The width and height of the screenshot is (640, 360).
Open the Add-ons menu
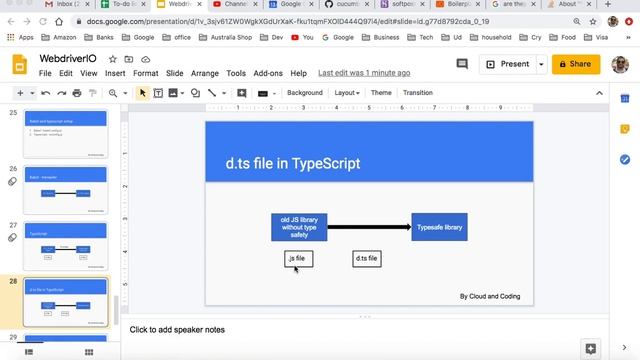268,73
